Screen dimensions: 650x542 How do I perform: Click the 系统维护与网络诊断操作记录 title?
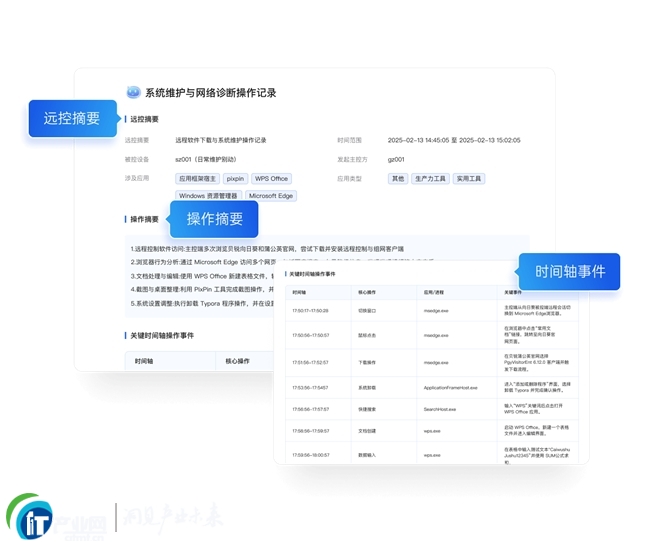point(211,92)
